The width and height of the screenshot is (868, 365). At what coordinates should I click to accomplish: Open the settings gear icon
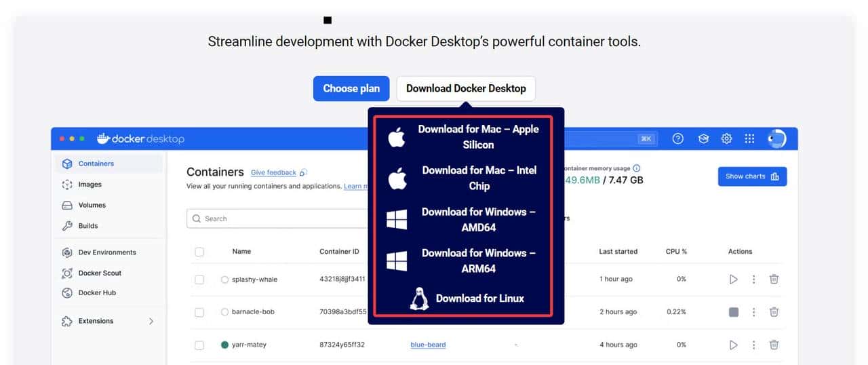(x=726, y=138)
